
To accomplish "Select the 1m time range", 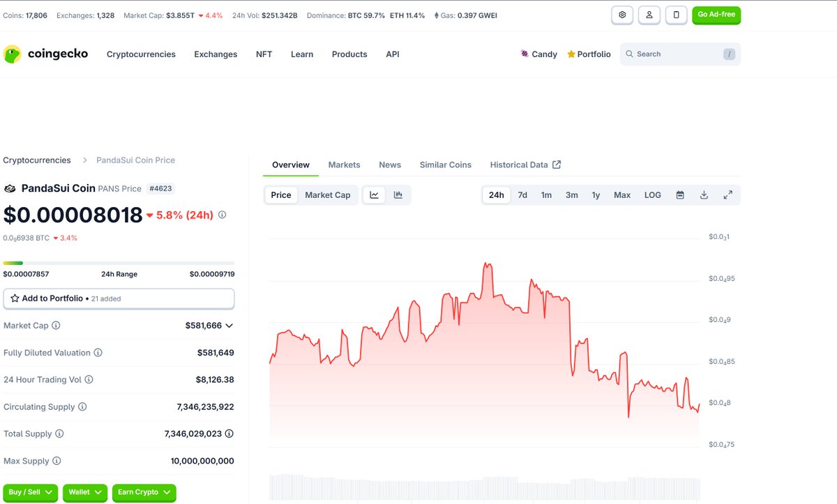I will click(546, 195).
